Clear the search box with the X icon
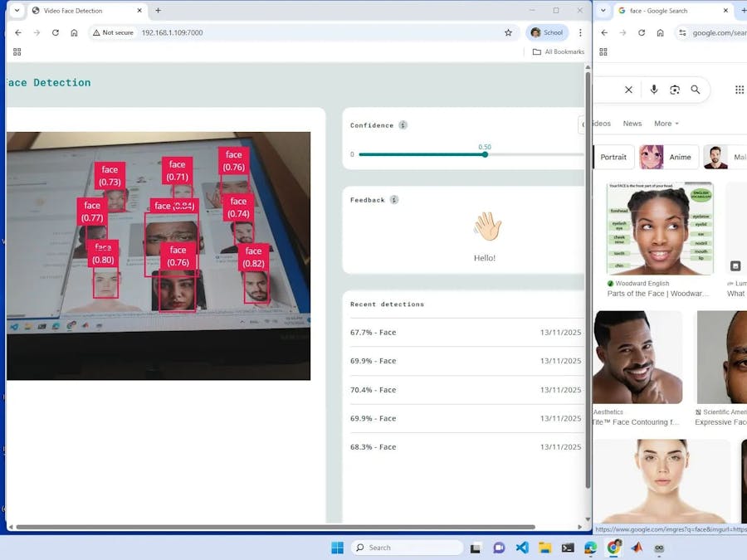The width and height of the screenshot is (747, 560). pos(628,89)
